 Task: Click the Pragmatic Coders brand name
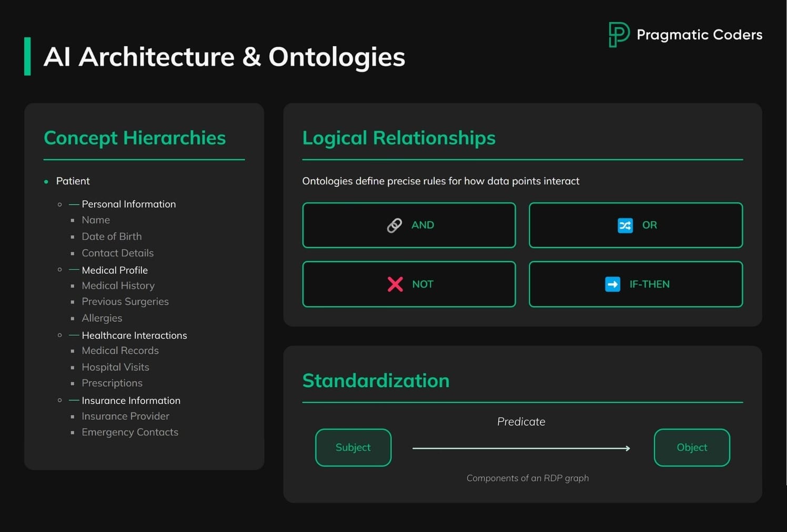(699, 35)
